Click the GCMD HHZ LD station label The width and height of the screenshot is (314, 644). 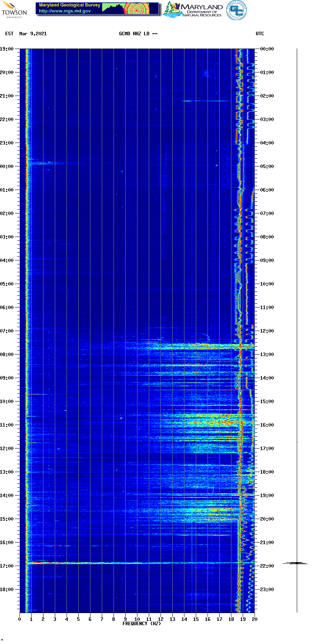click(138, 34)
